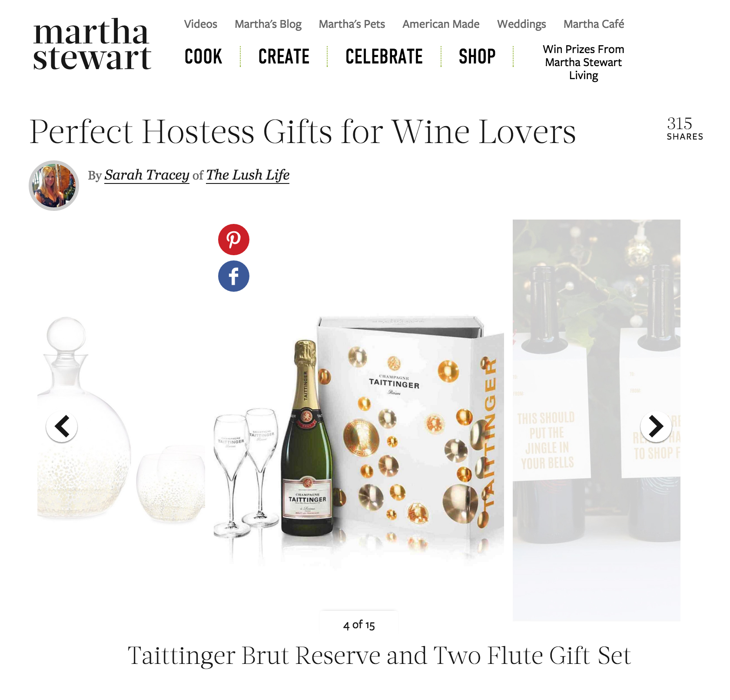The image size is (730, 700).
Task: Open the CELEBRATE menu
Action: pos(384,57)
